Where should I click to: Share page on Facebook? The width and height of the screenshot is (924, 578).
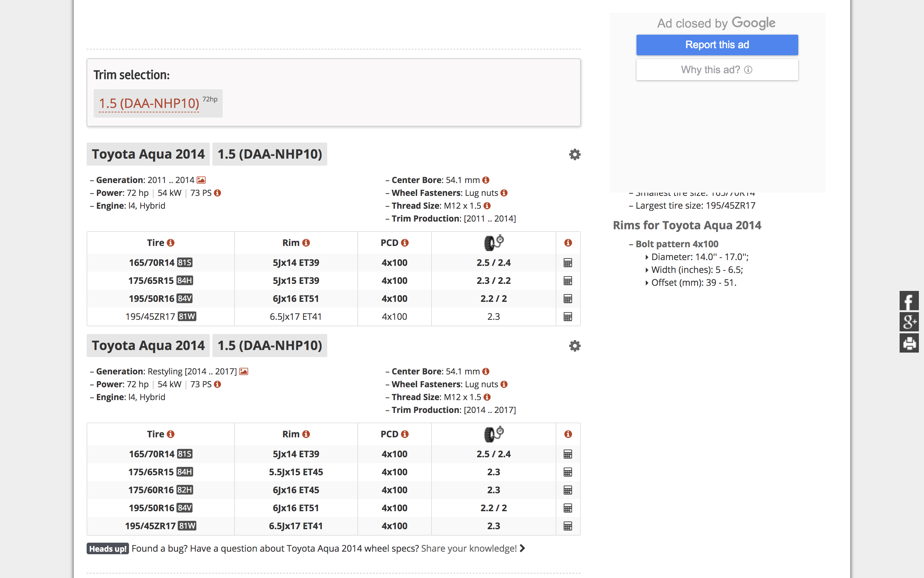pos(909,301)
